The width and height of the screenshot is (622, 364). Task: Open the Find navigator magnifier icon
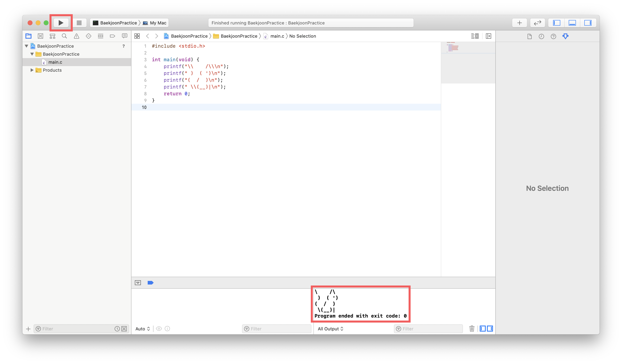click(x=64, y=36)
